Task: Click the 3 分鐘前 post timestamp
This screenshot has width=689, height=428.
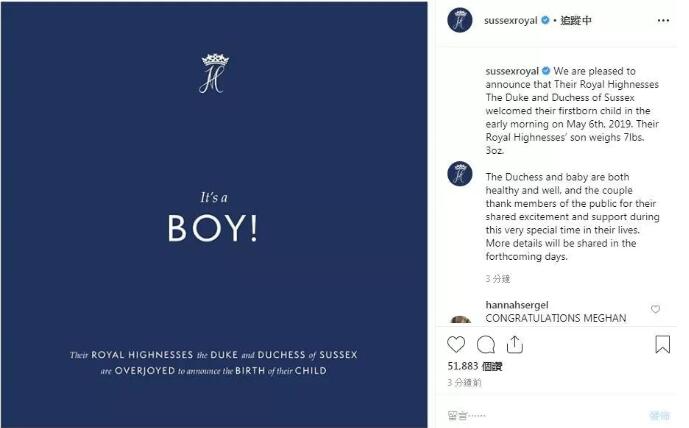Action: [466, 382]
